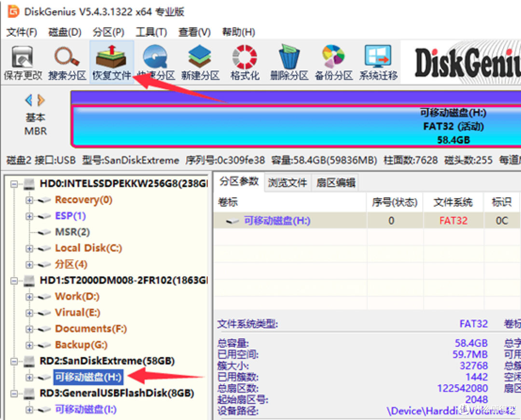
Task: Select 可移动磁盘(I:) under GeneralUSBFlashDisk
Action: 86,409
